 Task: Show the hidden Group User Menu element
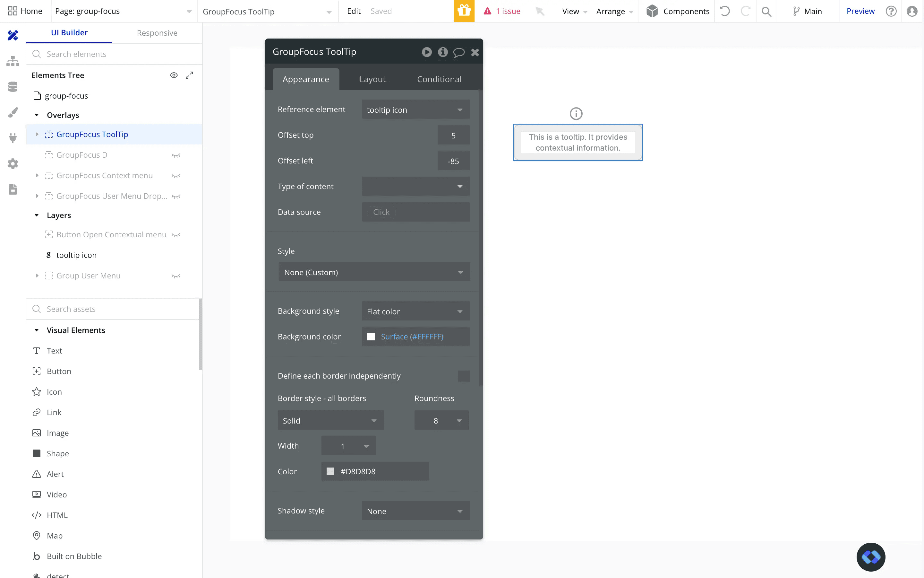point(175,276)
